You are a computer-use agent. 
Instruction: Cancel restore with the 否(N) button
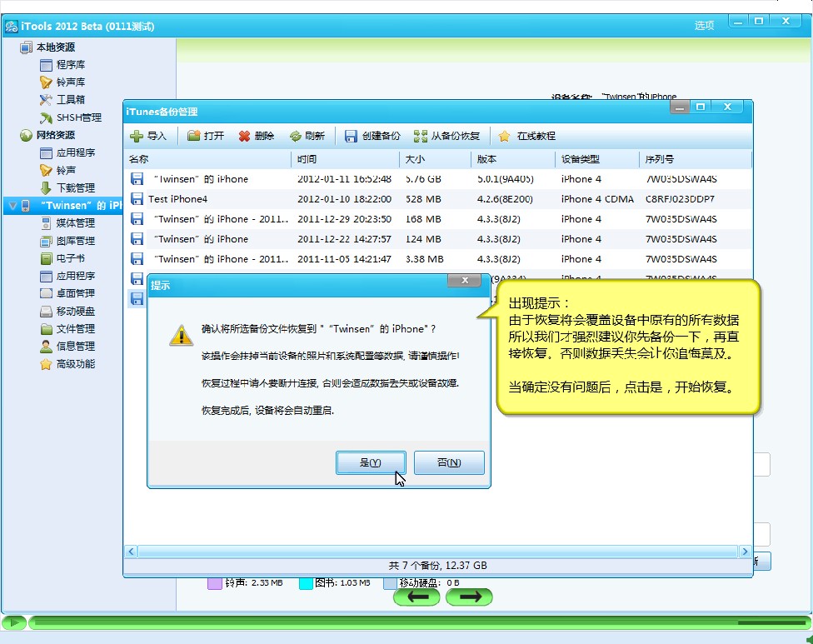tap(449, 462)
